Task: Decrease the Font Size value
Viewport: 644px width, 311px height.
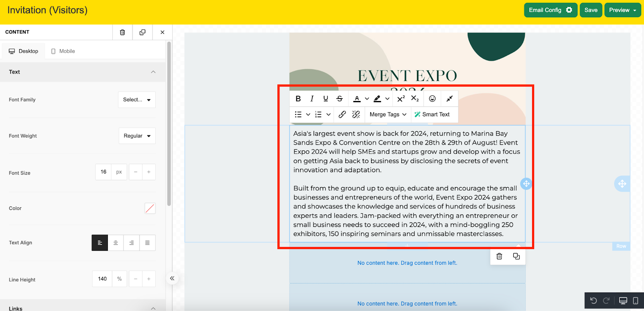Action: 136,172
